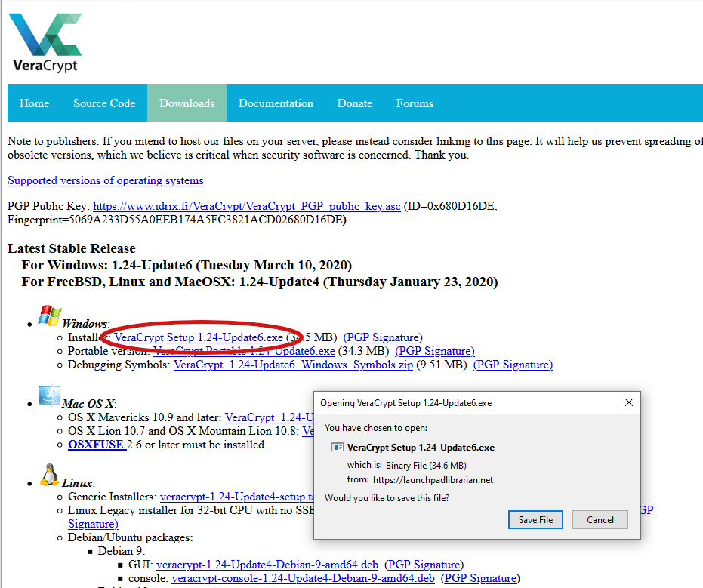703x588 pixels.
Task: Open the Downloads tab
Action: 187,103
